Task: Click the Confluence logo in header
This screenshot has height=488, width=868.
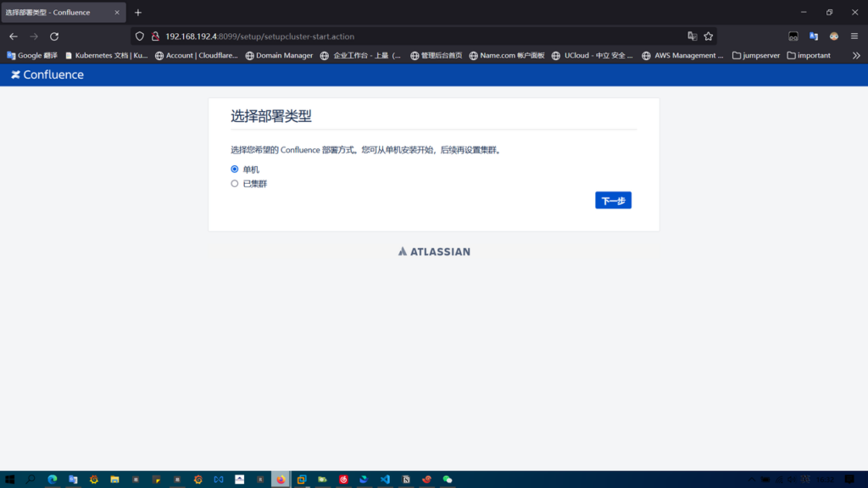Action: click(47, 75)
